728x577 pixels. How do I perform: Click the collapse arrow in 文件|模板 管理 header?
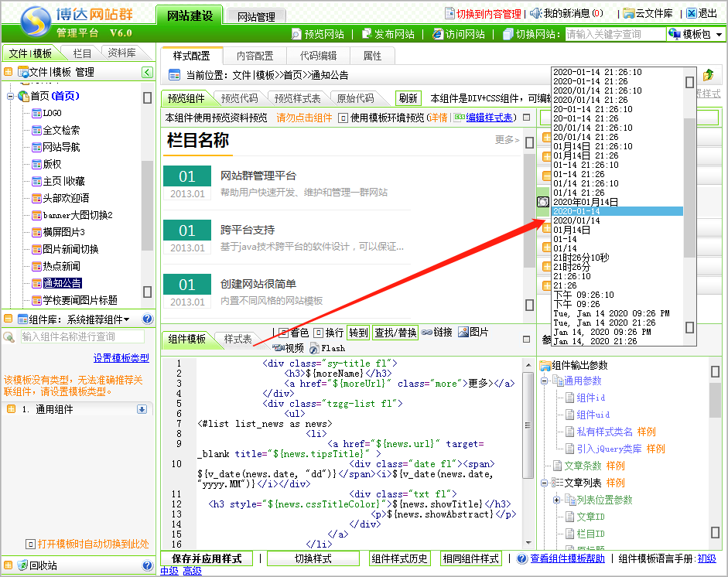click(x=147, y=72)
